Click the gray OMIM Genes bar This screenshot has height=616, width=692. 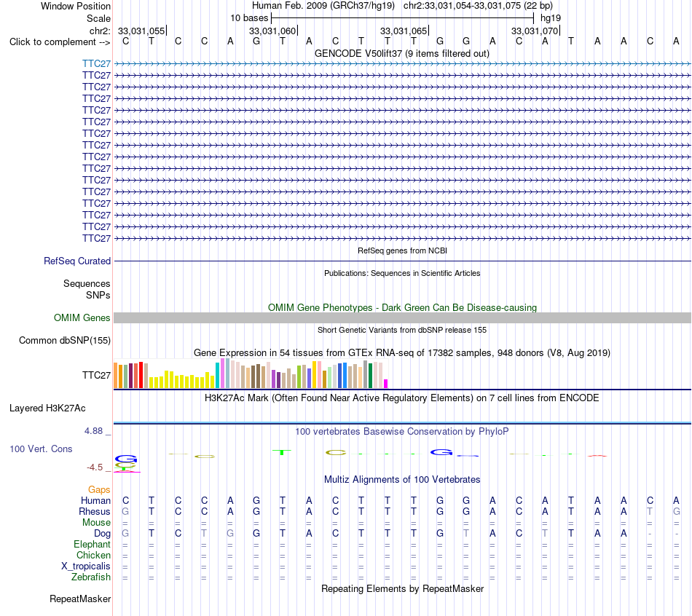click(402, 317)
